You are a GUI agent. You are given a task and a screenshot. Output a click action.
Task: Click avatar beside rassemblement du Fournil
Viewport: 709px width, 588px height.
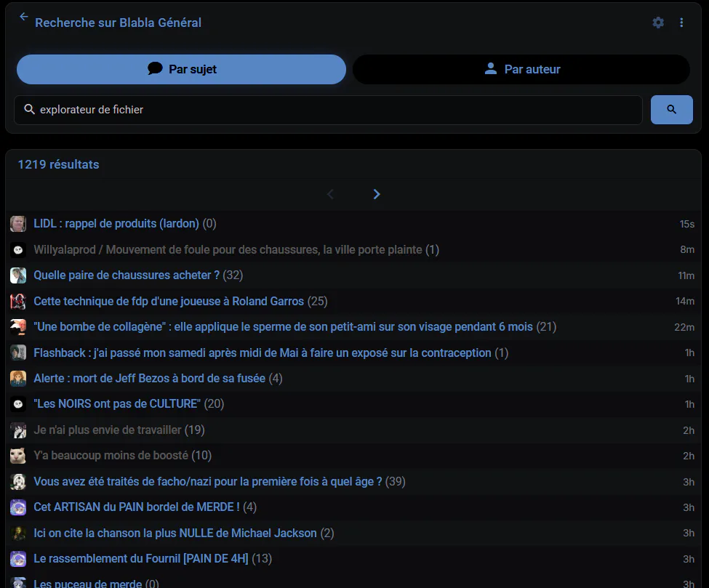click(18, 559)
